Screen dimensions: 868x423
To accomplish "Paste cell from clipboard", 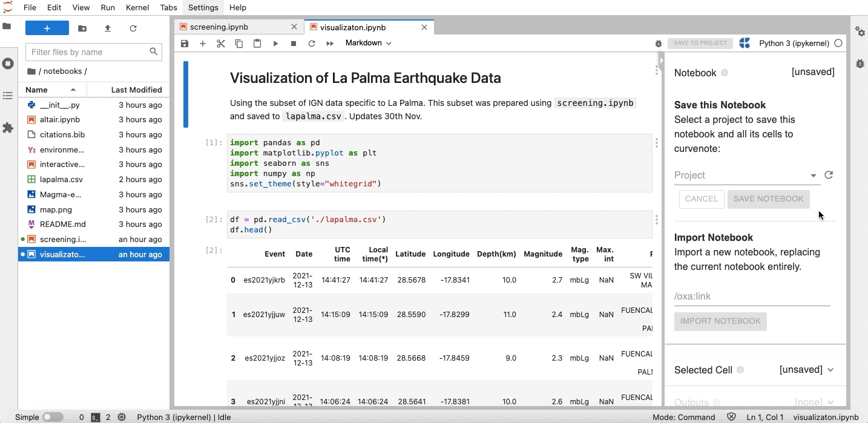I will pyautogui.click(x=257, y=44).
